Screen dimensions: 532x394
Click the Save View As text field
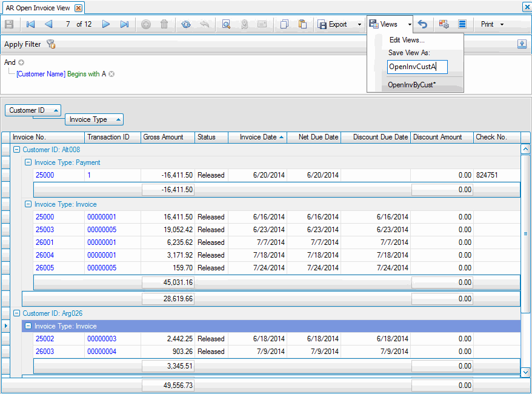pos(417,67)
